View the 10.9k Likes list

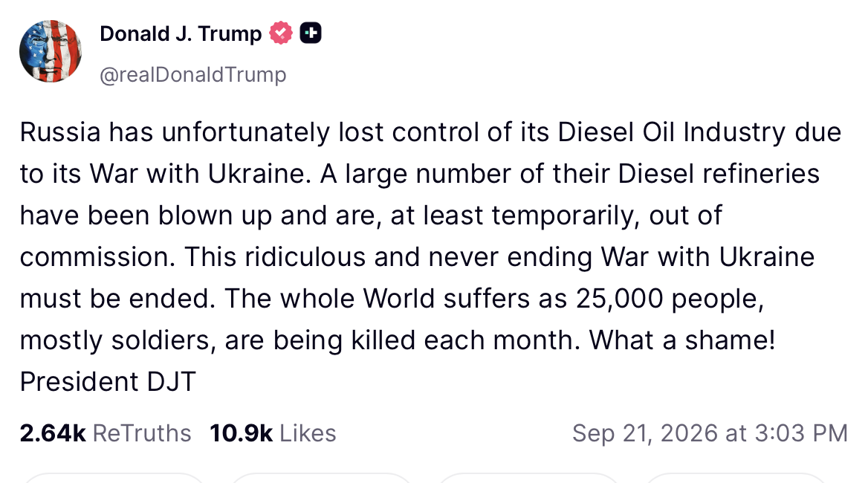pyautogui.click(x=272, y=433)
